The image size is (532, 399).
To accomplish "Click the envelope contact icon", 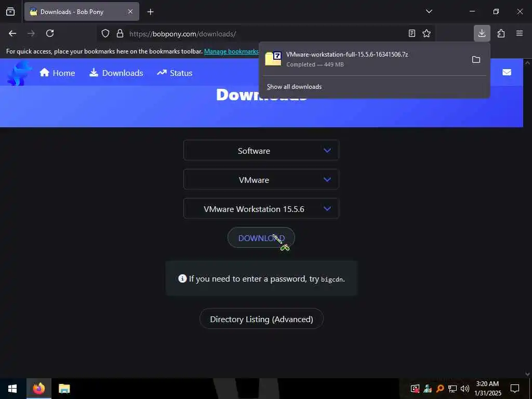I will 507,72.
